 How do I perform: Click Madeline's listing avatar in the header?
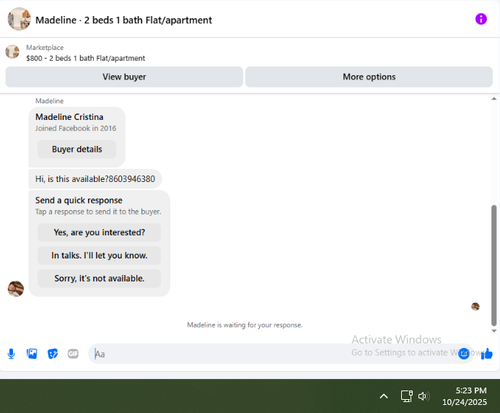pos(19,19)
